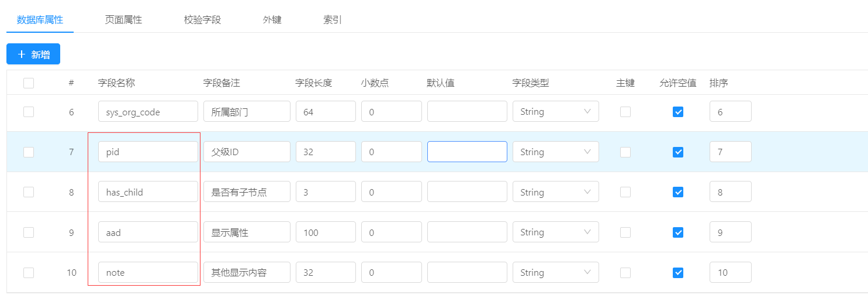Switch to the 索引 tab
This screenshot has width=868, height=298.
pyautogui.click(x=333, y=19)
